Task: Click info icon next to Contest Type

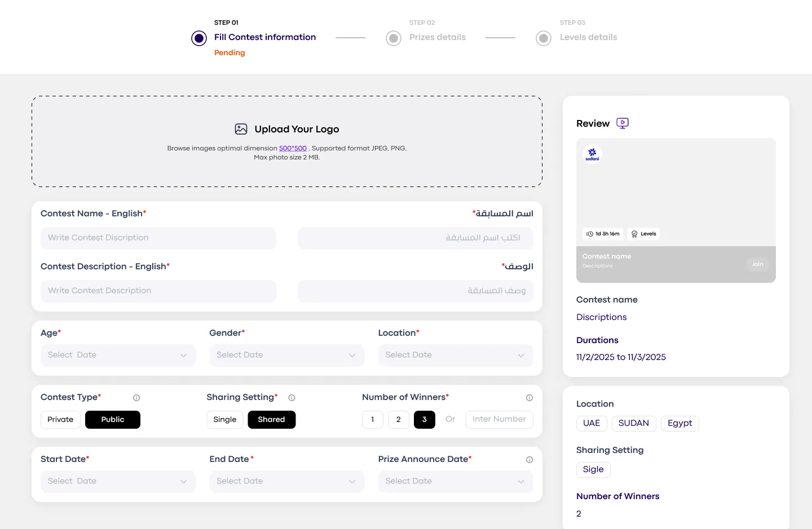Action: pos(136,398)
